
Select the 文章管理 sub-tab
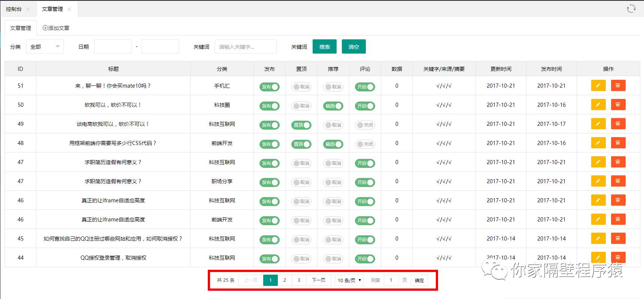tap(21, 28)
